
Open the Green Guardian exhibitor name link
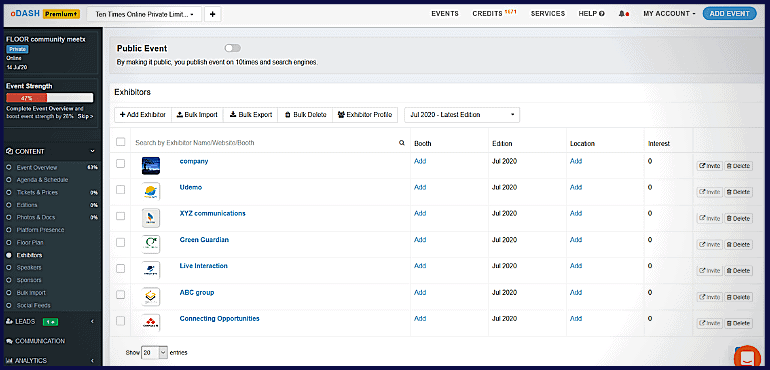coord(204,240)
